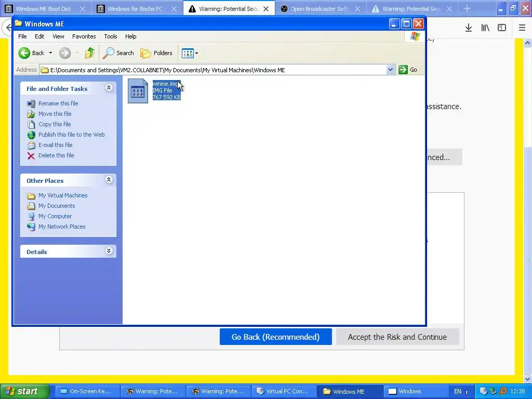Click the red X delete icon
532x399 pixels.
coord(31,156)
